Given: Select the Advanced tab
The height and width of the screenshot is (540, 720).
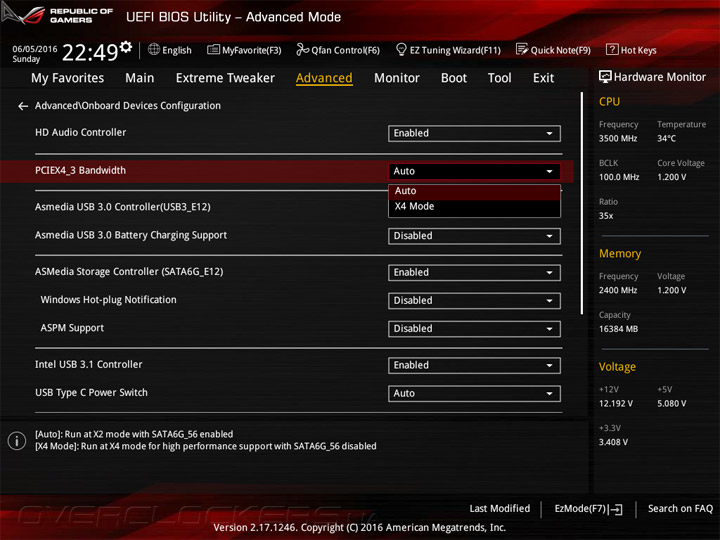Looking at the screenshot, I should pos(324,78).
